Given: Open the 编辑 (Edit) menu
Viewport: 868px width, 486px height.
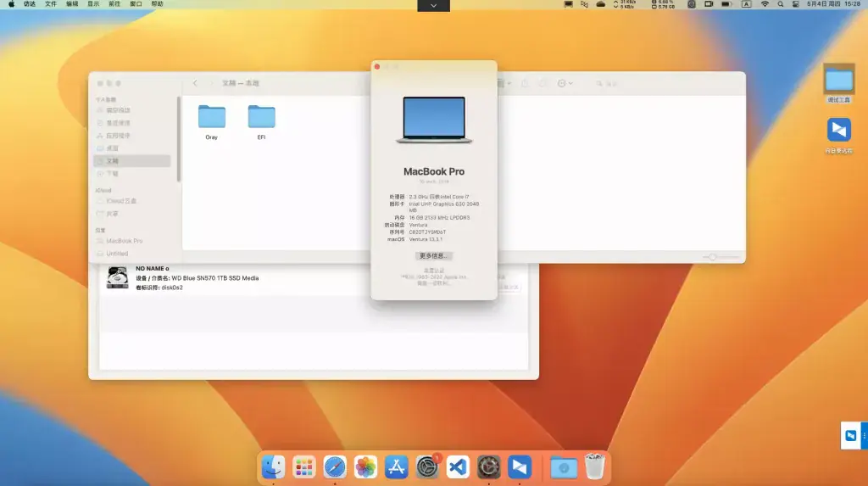Looking at the screenshot, I should (72, 4).
